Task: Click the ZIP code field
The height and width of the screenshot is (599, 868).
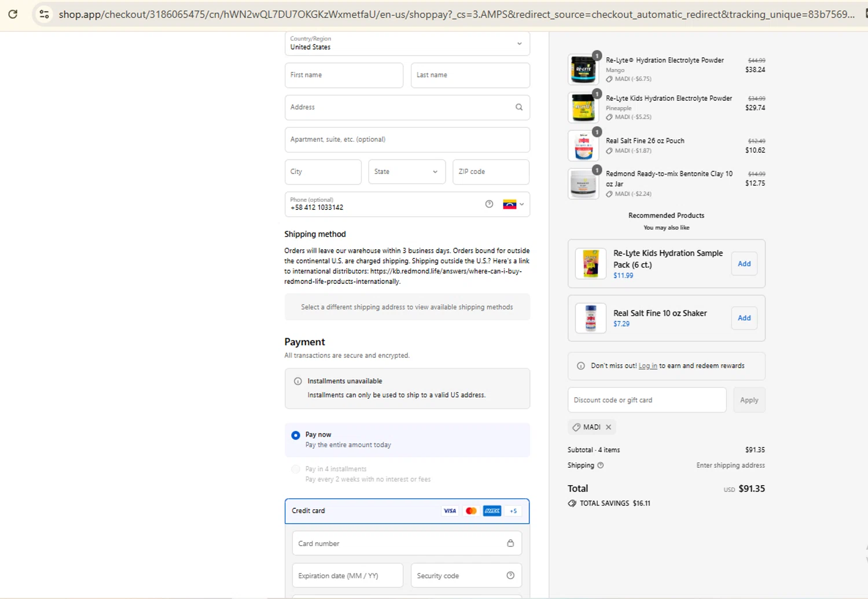Action: coord(491,172)
